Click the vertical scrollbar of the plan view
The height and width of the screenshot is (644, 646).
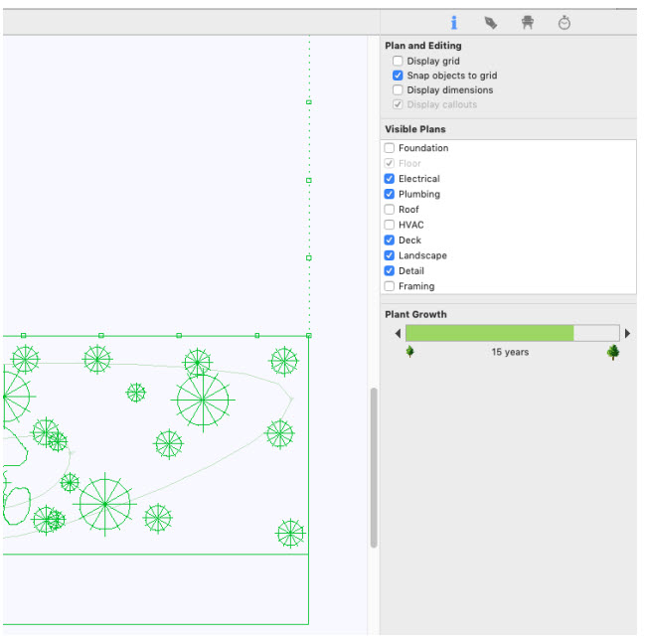374,468
